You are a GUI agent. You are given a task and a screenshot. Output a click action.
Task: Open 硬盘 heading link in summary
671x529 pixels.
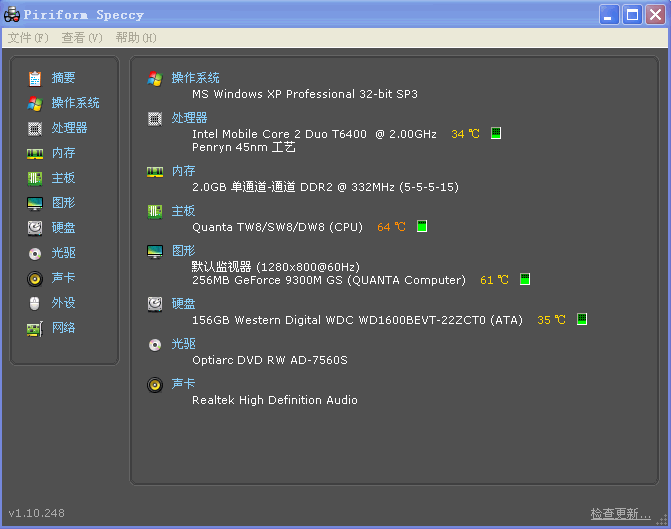pos(184,303)
